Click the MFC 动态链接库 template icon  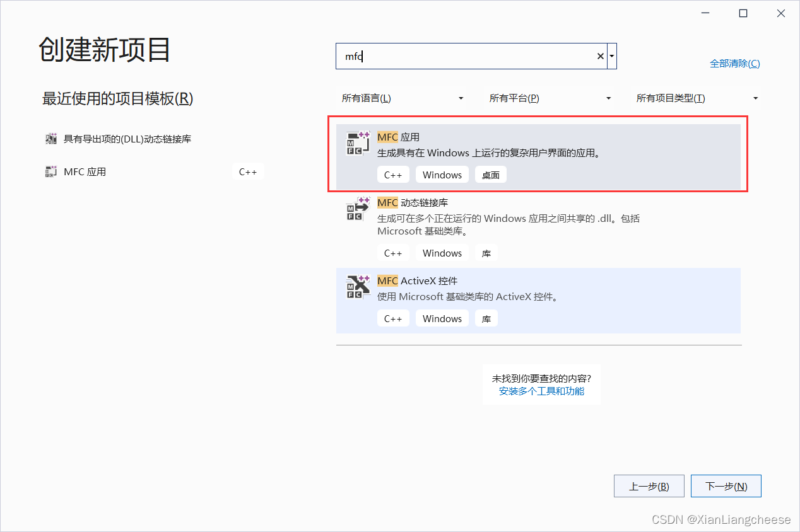[358, 209]
